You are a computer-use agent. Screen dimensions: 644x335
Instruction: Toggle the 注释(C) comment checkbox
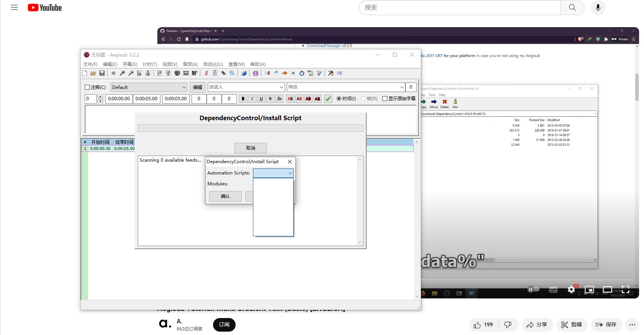[95, 87]
